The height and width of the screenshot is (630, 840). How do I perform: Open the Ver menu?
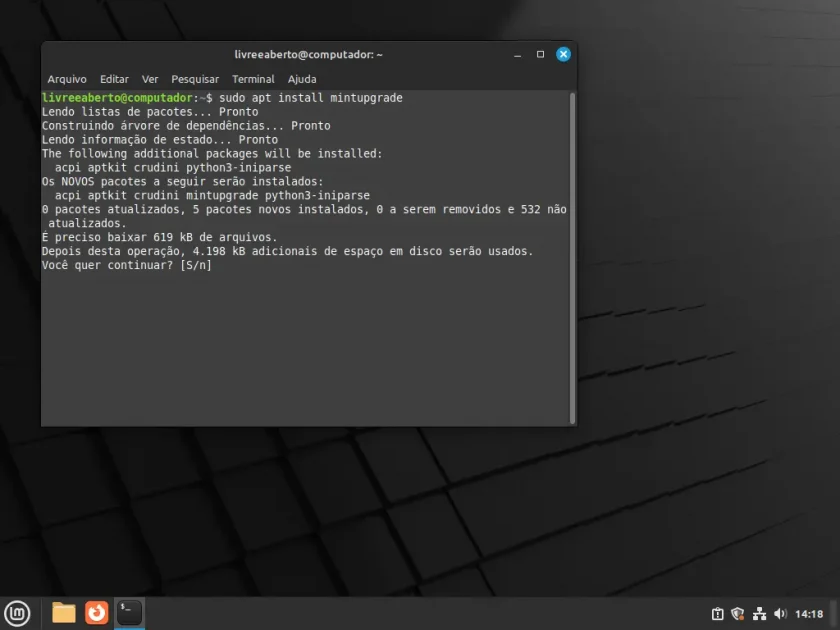(x=150, y=79)
